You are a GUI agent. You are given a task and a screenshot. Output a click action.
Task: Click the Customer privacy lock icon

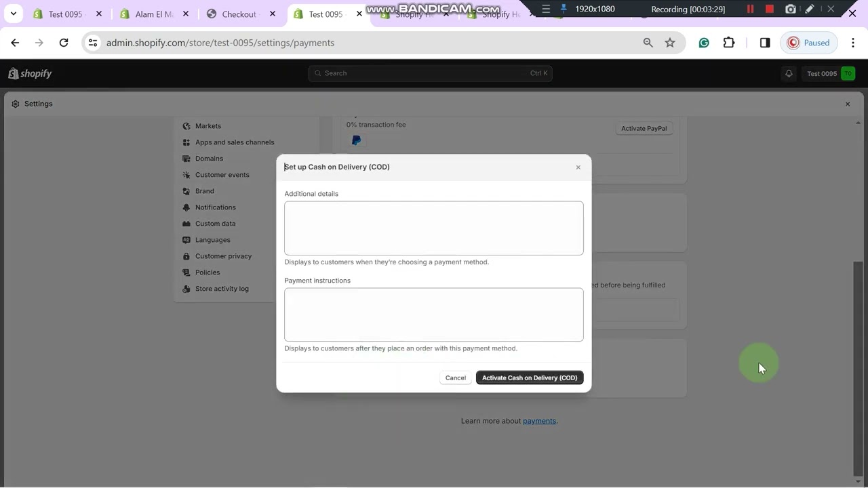coord(186,256)
